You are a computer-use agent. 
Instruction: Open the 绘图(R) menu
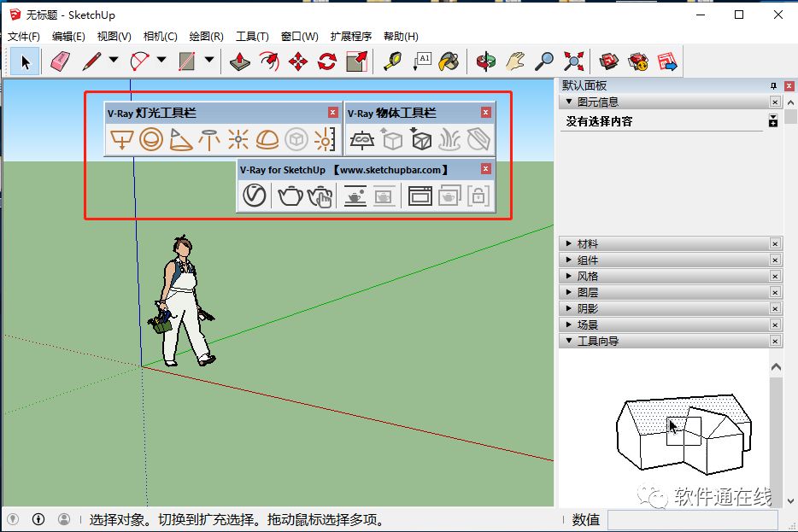point(206,37)
